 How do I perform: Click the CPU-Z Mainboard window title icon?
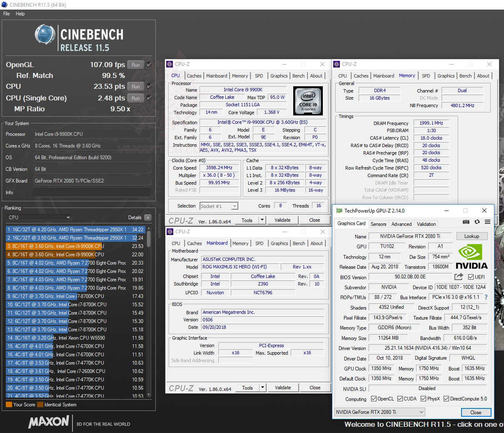170,232
